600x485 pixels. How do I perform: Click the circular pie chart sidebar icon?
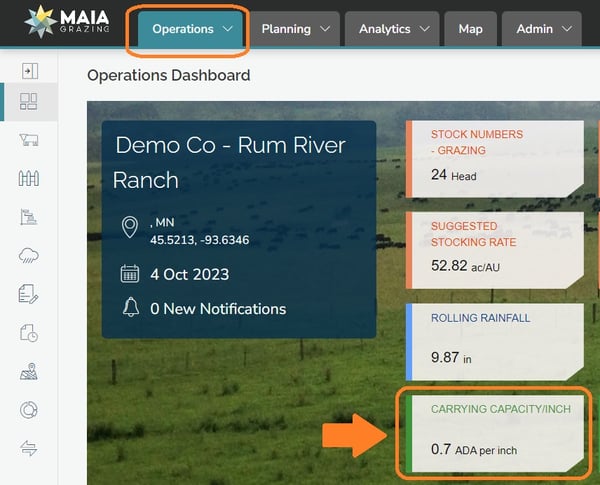29,411
